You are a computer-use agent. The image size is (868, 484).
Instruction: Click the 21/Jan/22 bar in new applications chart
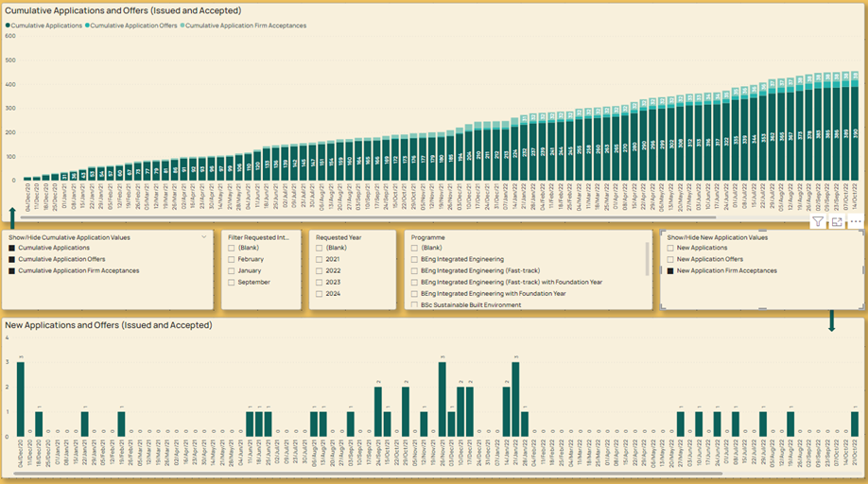point(515,399)
